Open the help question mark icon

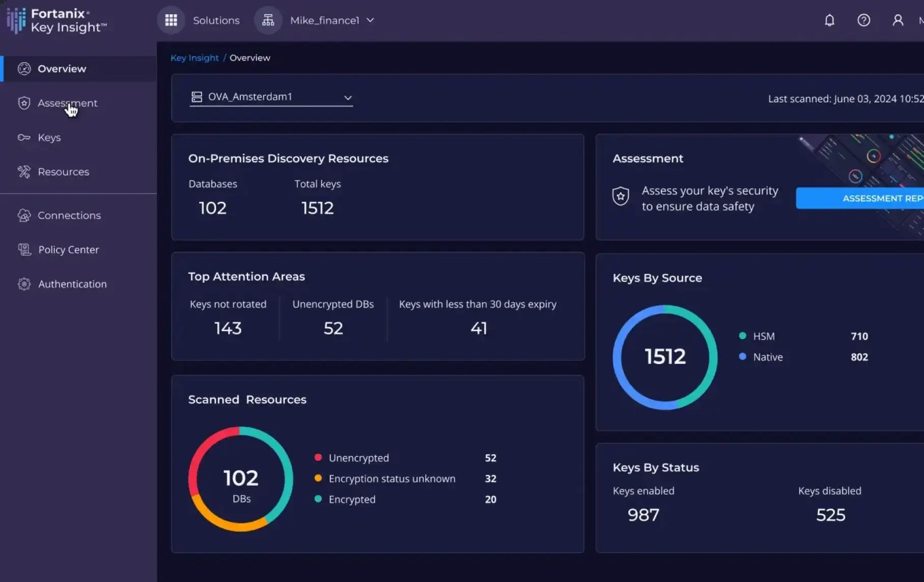point(863,20)
